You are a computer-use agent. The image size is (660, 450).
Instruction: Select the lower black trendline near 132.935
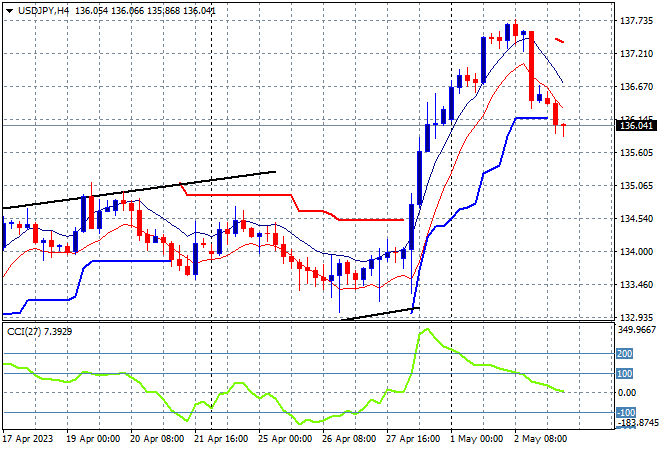tap(380, 314)
